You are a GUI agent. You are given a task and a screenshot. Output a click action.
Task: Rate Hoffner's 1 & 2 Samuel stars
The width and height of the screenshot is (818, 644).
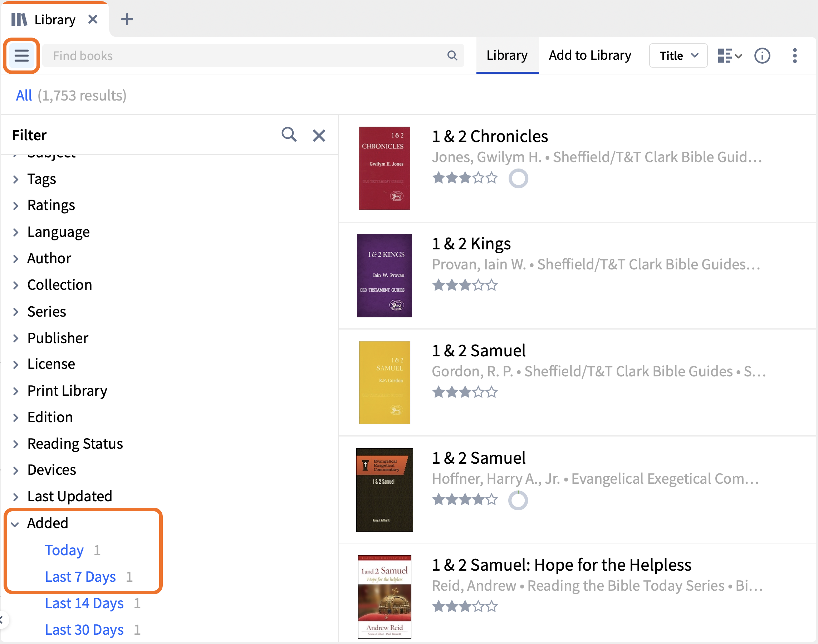(x=465, y=500)
